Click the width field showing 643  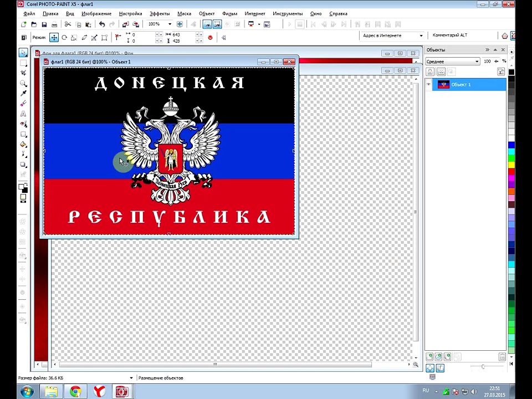[183, 34]
